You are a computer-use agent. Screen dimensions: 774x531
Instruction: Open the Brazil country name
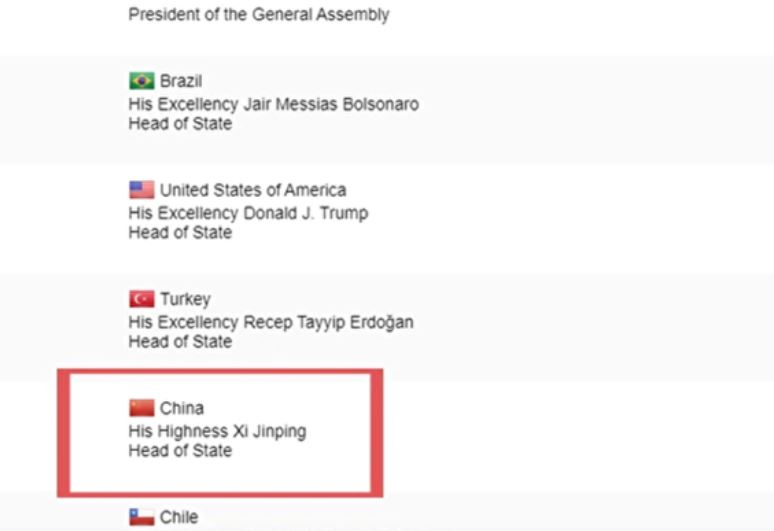point(181,81)
